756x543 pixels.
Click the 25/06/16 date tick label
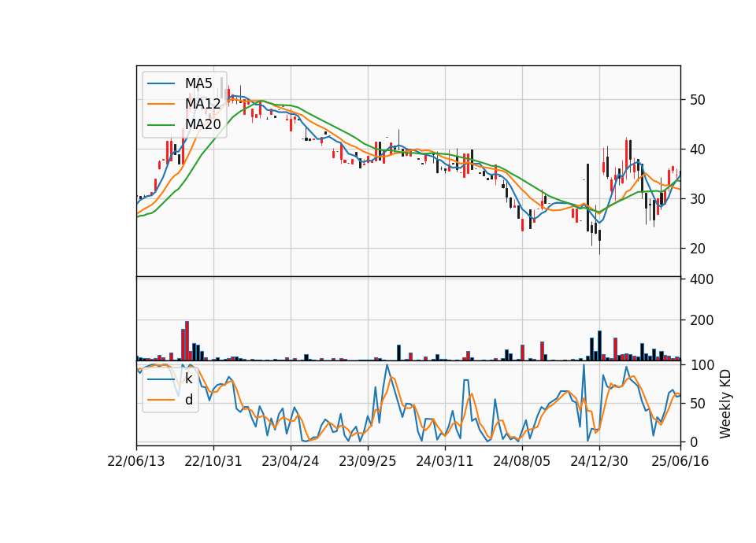680,461
